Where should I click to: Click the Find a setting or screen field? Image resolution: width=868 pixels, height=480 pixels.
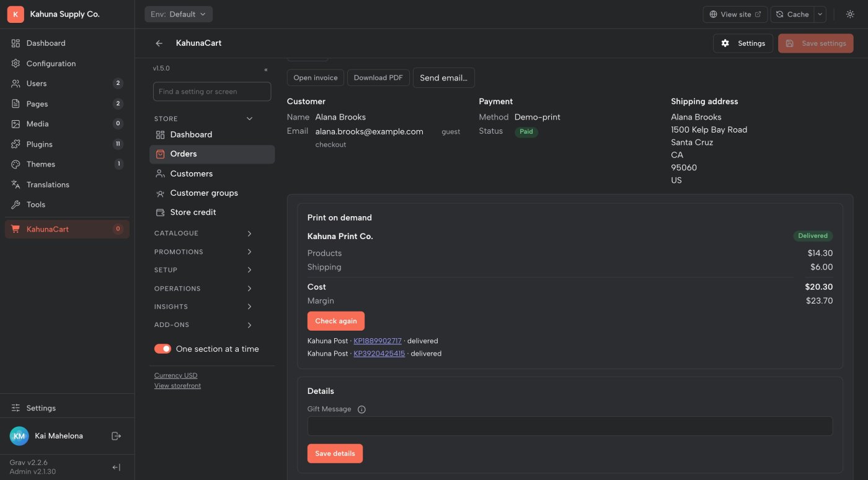click(x=212, y=92)
